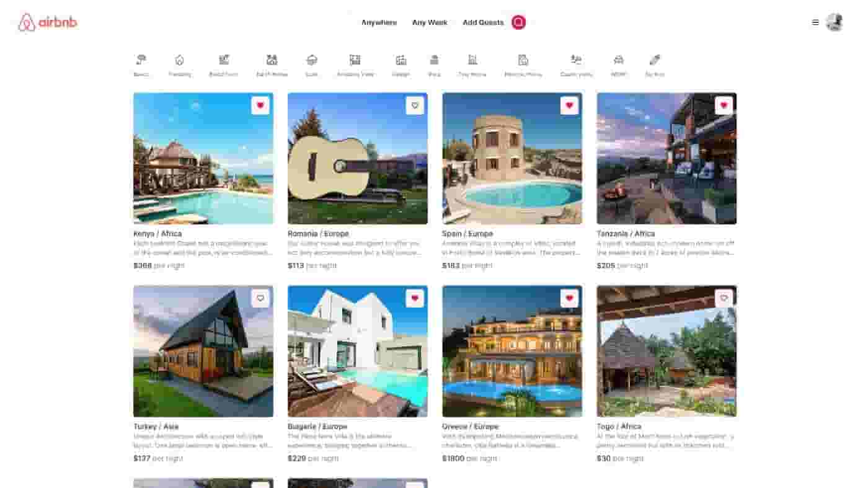Click the pink search magnifier button
Screen dimensions: 868x488
518,22
